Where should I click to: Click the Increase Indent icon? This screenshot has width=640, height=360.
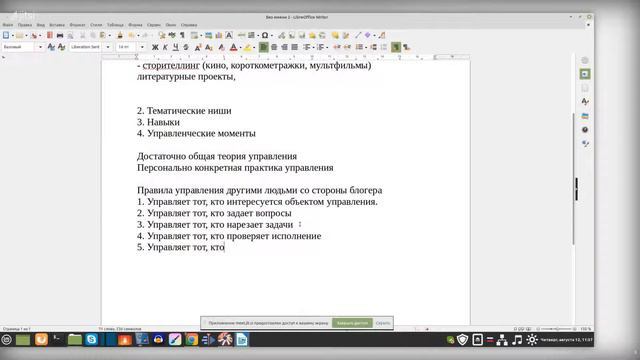coord(337,47)
